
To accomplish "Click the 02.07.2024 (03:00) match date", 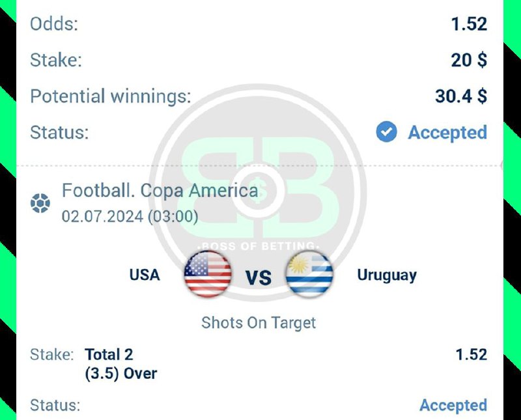I will pos(130,216).
